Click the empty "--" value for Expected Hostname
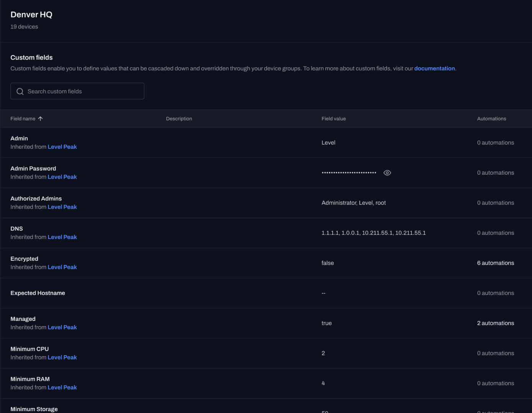Image resolution: width=532 pixels, height=413 pixels. (x=323, y=293)
